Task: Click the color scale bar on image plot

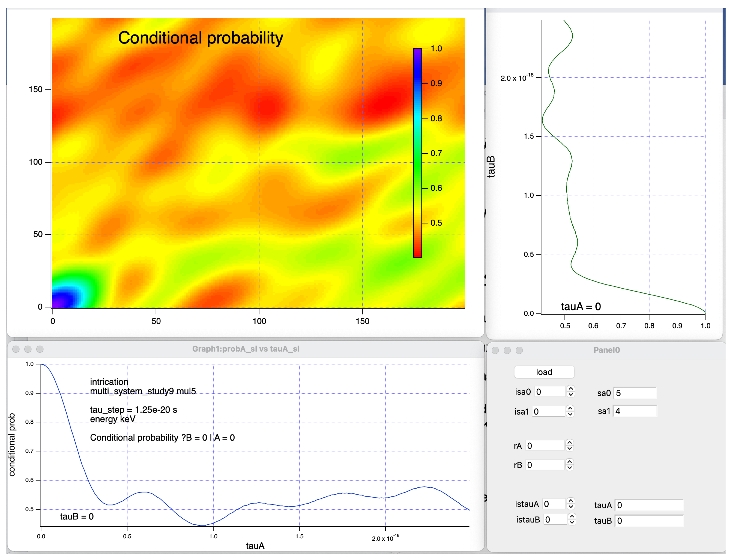Action: point(417,153)
